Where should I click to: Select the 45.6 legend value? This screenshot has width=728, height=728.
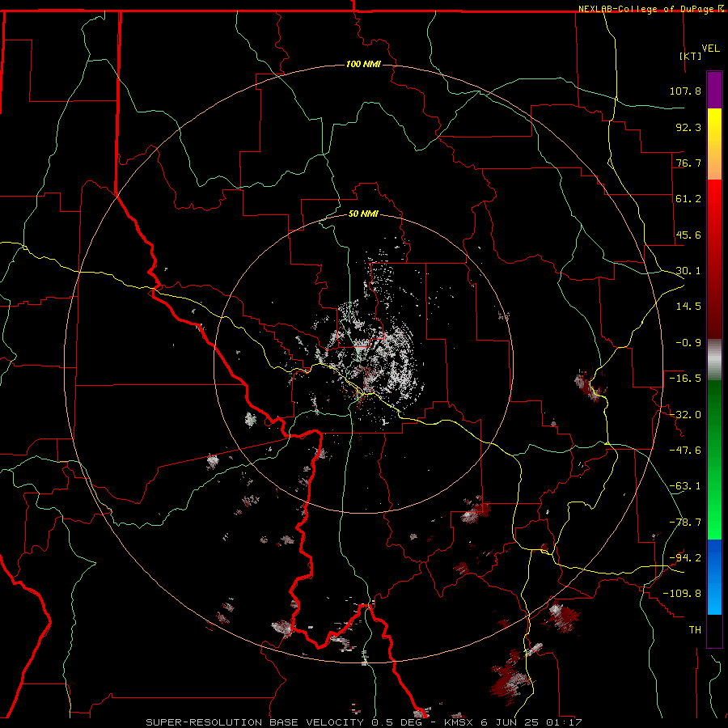coord(688,235)
